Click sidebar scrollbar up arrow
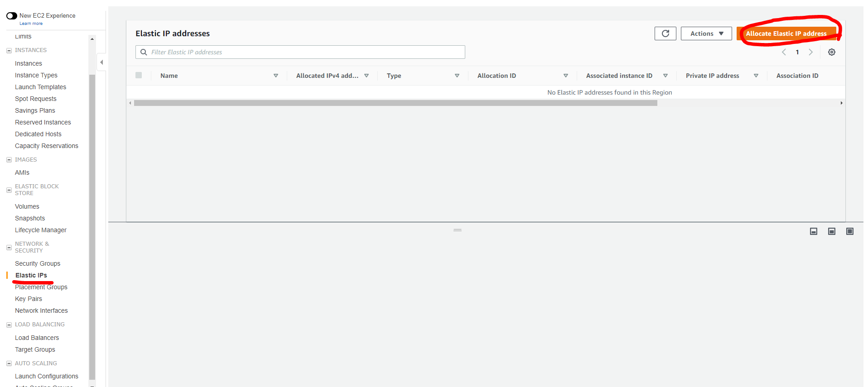The height and width of the screenshot is (387, 868). tap(92, 39)
